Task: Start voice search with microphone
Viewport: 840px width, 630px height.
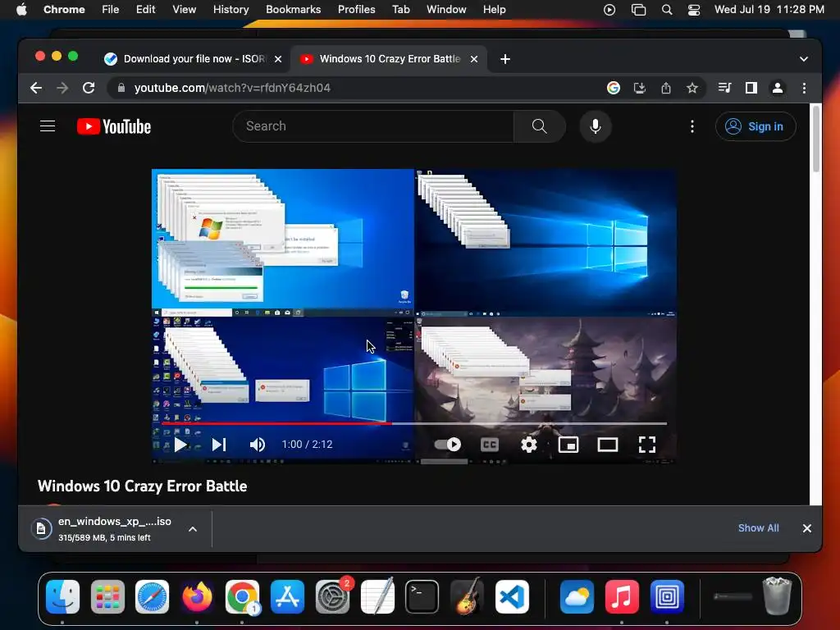Action: (x=596, y=126)
